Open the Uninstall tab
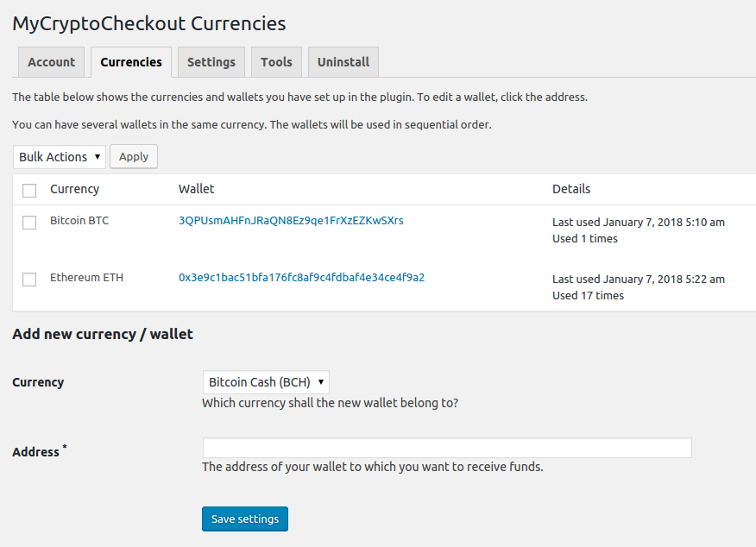Screen dimensions: 756x547 [x=343, y=62]
